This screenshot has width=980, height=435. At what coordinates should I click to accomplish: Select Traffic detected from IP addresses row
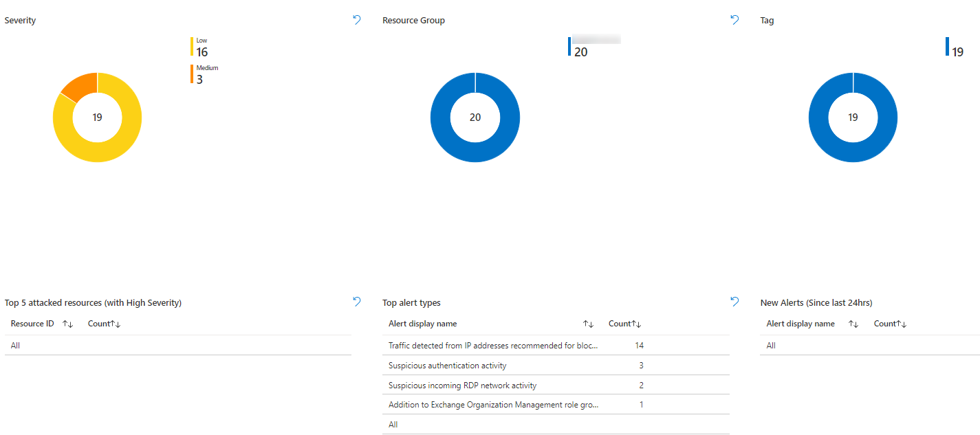click(492, 346)
